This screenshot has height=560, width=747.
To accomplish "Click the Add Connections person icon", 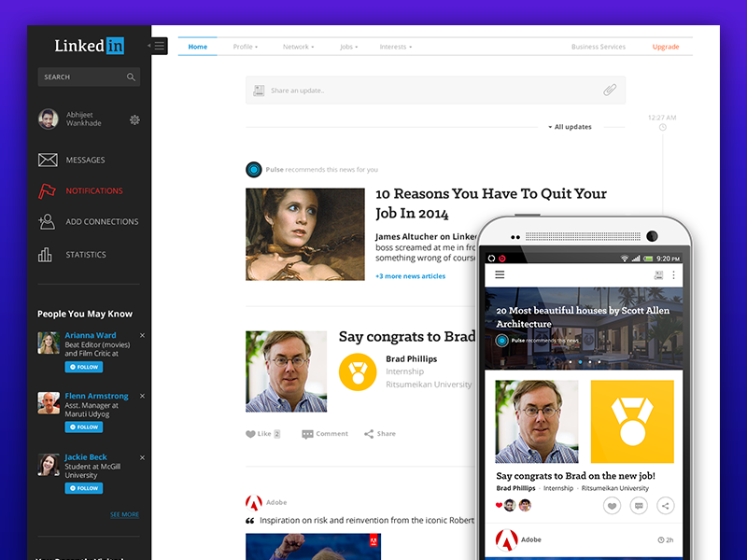I will pos(47,222).
